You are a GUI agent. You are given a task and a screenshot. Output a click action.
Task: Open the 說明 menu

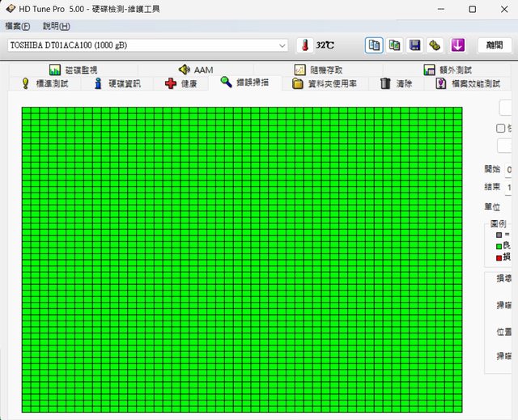click(x=56, y=27)
